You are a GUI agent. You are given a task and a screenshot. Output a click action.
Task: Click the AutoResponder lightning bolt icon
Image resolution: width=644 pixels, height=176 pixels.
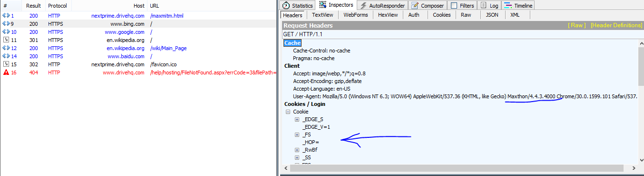(x=363, y=6)
